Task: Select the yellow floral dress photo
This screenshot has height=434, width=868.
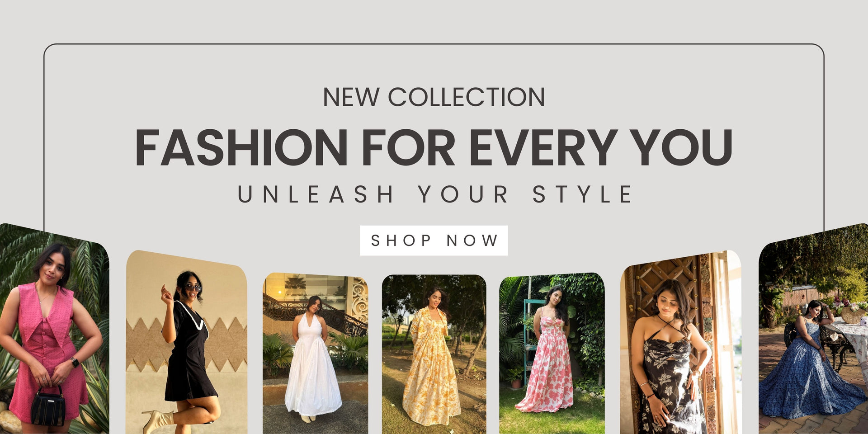Action: click(434, 354)
